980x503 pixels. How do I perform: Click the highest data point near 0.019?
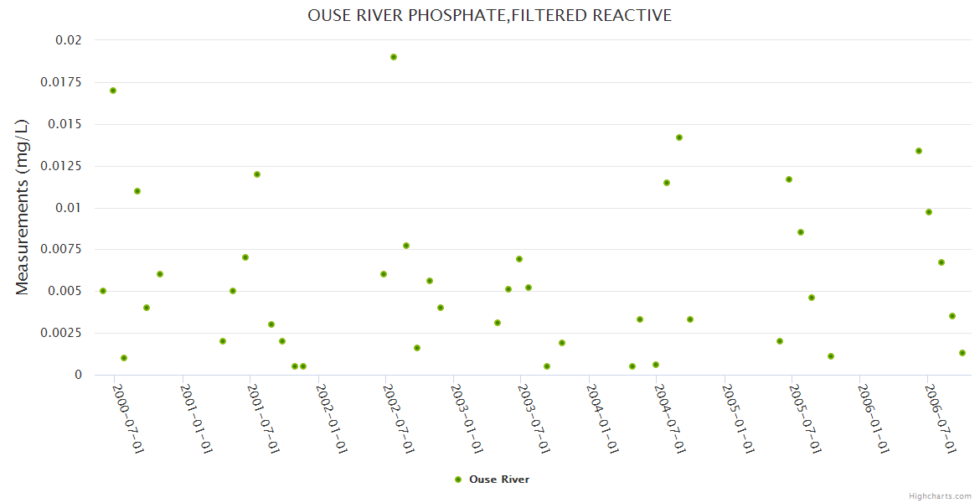tap(394, 57)
